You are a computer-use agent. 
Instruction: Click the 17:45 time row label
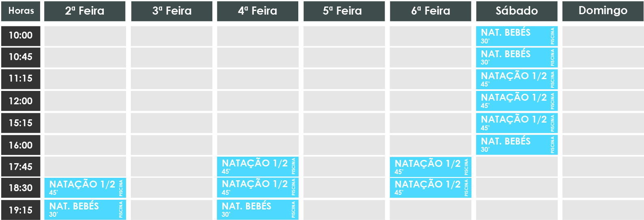tap(21, 166)
